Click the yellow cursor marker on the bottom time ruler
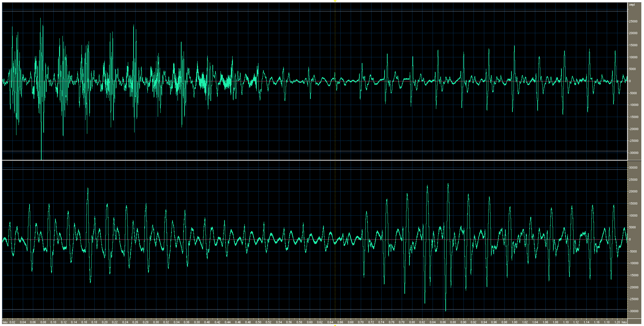Image resolution: width=644 pixels, height=326 pixels. click(x=335, y=325)
